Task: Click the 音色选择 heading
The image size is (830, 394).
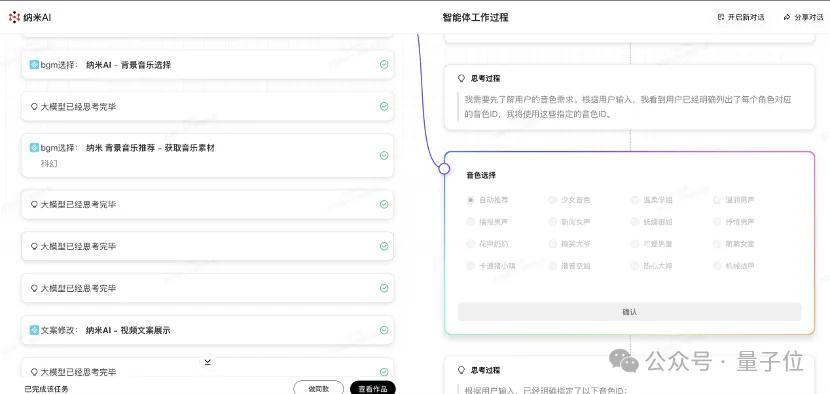Action: 481,175
